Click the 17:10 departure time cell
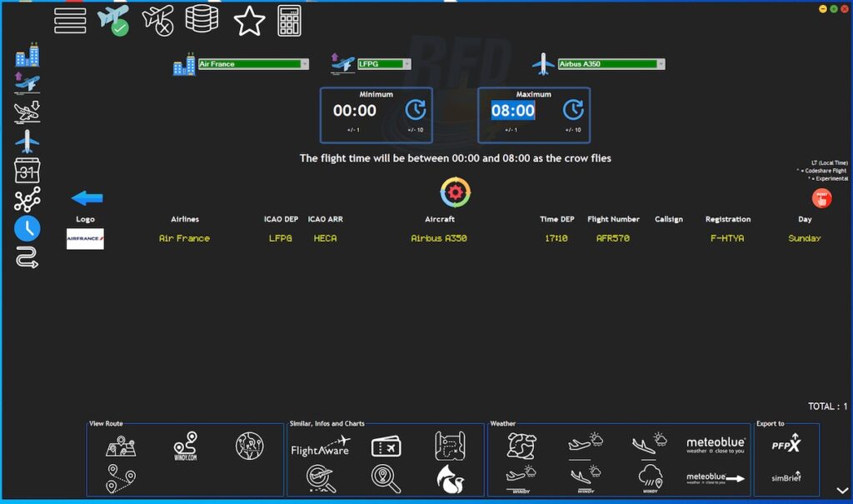Screen dimensions: 853x504 pos(556,238)
